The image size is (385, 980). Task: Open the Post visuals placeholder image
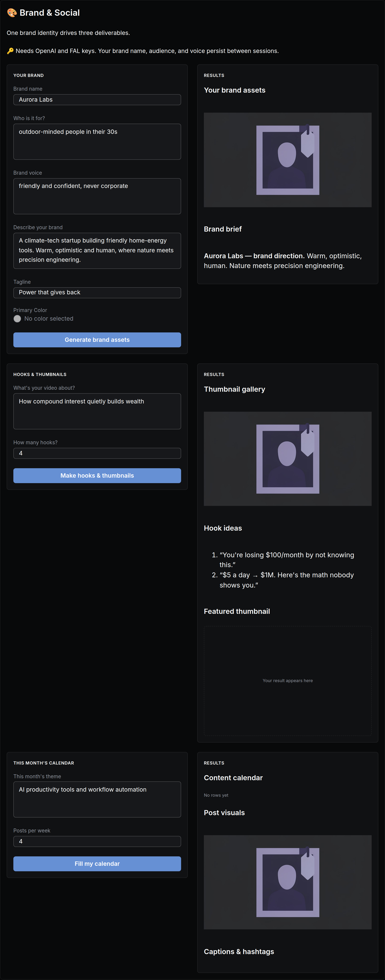click(x=288, y=882)
